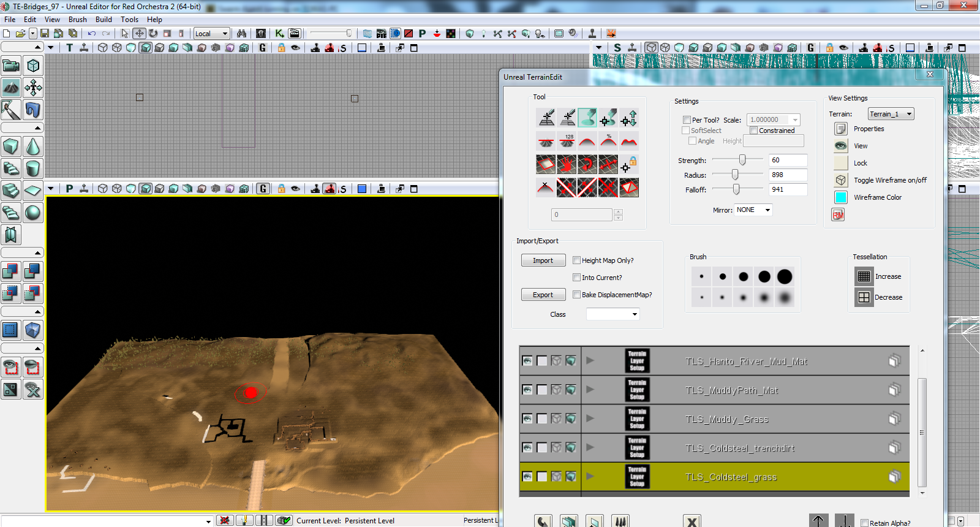The width and height of the screenshot is (980, 527).
Task: Click the CSG Subtract button in left toolbox
Action: click(33, 271)
